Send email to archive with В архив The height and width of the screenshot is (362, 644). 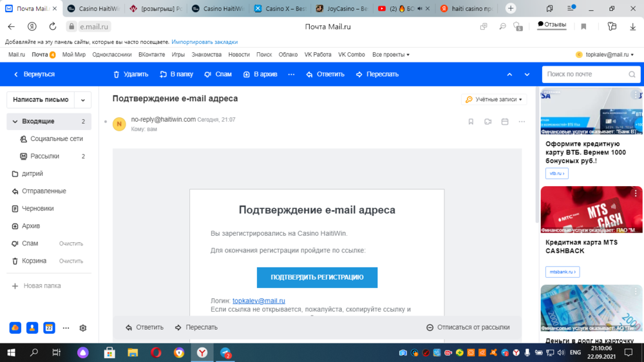[x=260, y=74]
